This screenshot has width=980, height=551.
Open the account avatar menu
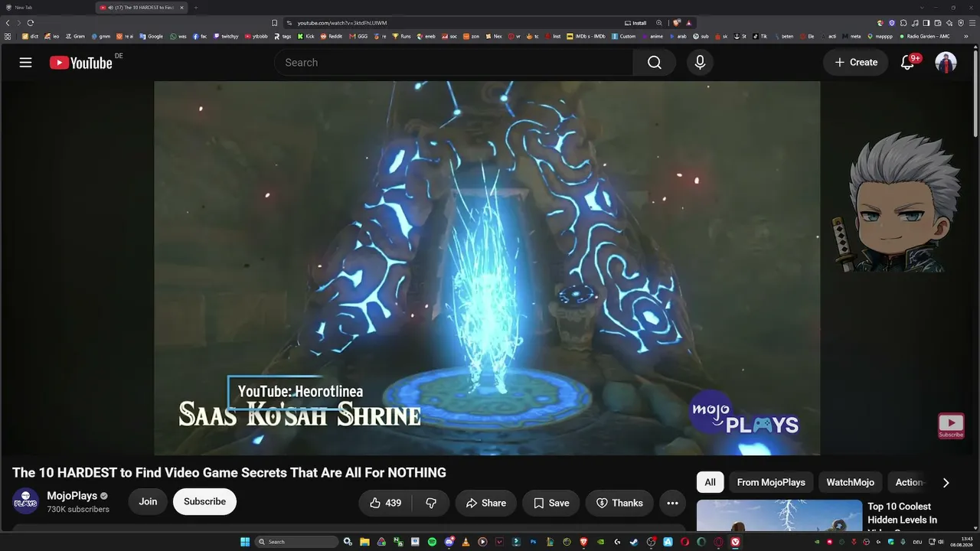(x=946, y=63)
